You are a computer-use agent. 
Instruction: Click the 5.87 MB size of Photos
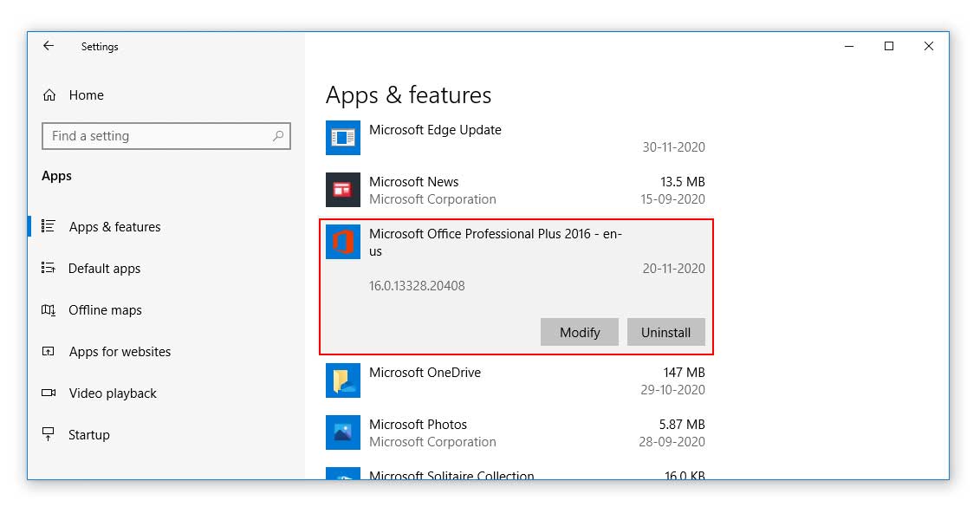pos(682,425)
